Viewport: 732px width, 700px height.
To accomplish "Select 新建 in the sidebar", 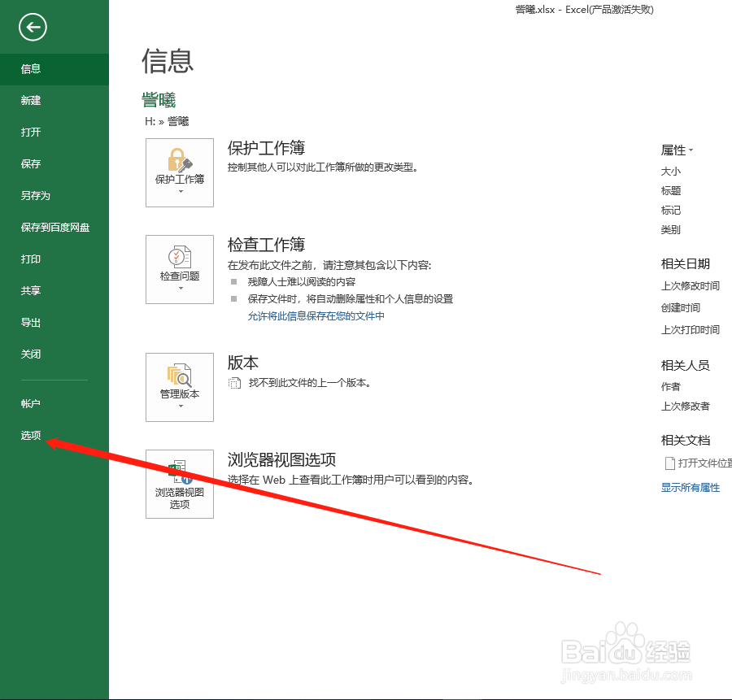I will 54,101.
